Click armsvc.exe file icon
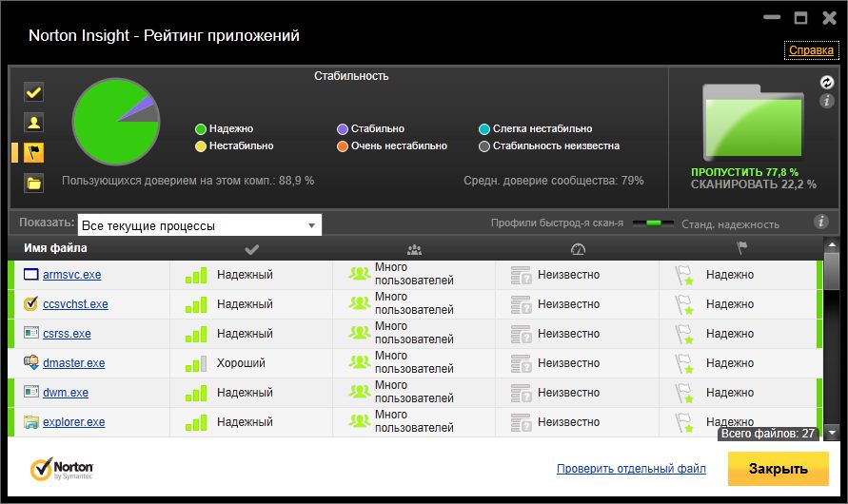The width and height of the screenshot is (848, 504). (31, 275)
